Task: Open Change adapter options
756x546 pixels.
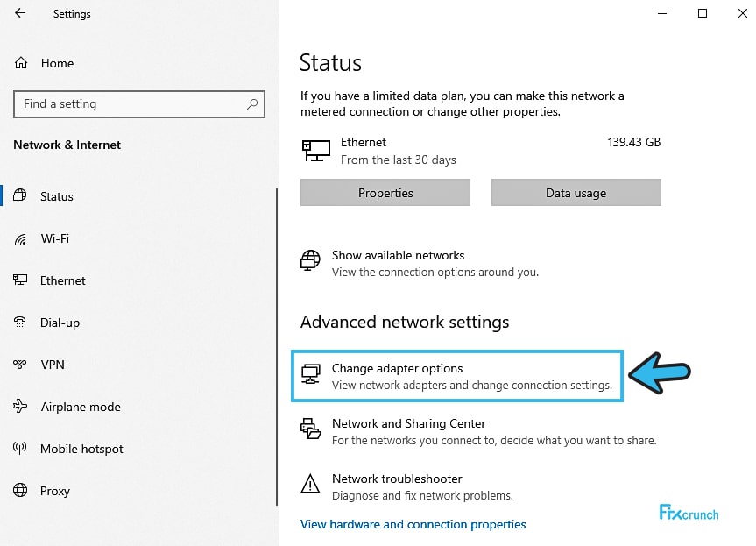Action: pos(398,368)
